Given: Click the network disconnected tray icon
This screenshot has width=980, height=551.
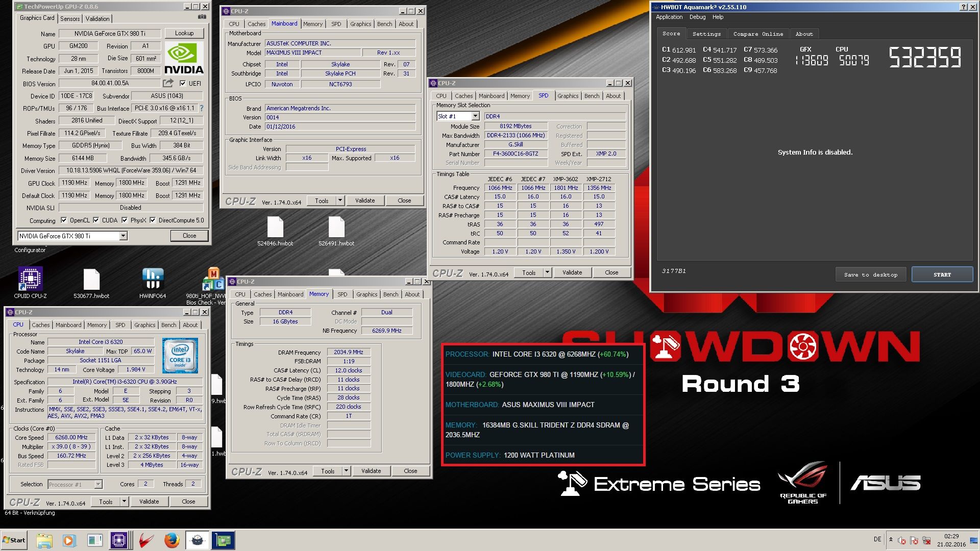Looking at the screenshot, I should coord(926,540).
